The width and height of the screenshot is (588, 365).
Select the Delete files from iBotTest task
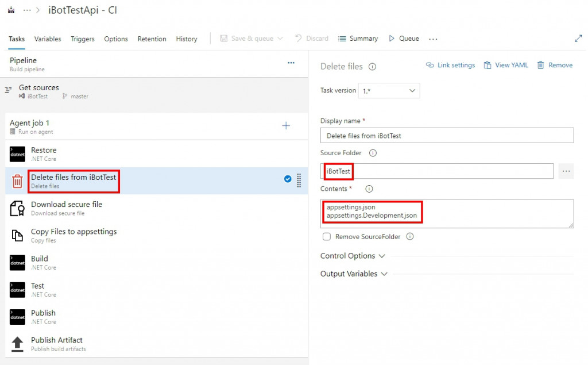click(156, 181)
